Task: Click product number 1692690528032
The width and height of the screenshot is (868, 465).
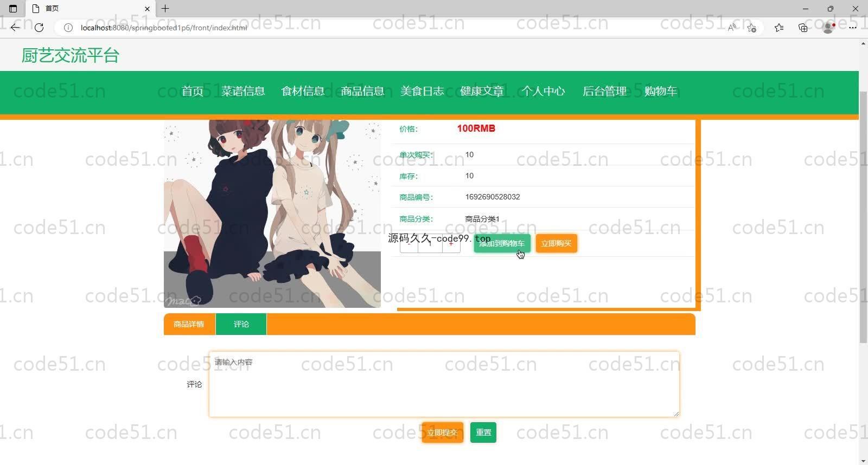Action: click(x=493, y=197)
